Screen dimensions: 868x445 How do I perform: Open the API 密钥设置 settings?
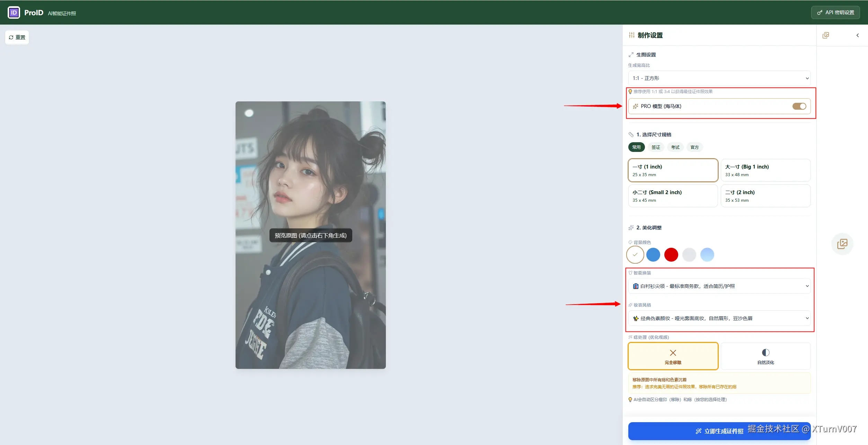[x=835, y=12]
